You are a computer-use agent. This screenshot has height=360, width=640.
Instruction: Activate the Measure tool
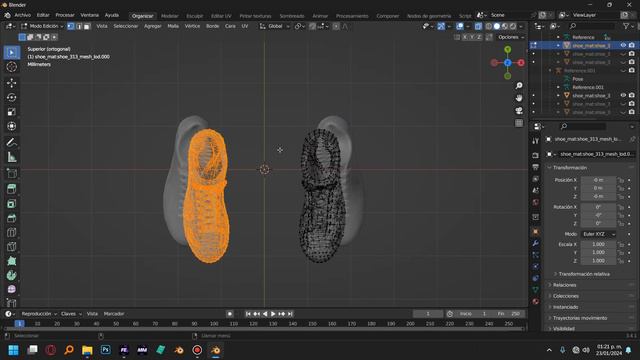coord(11,157)
